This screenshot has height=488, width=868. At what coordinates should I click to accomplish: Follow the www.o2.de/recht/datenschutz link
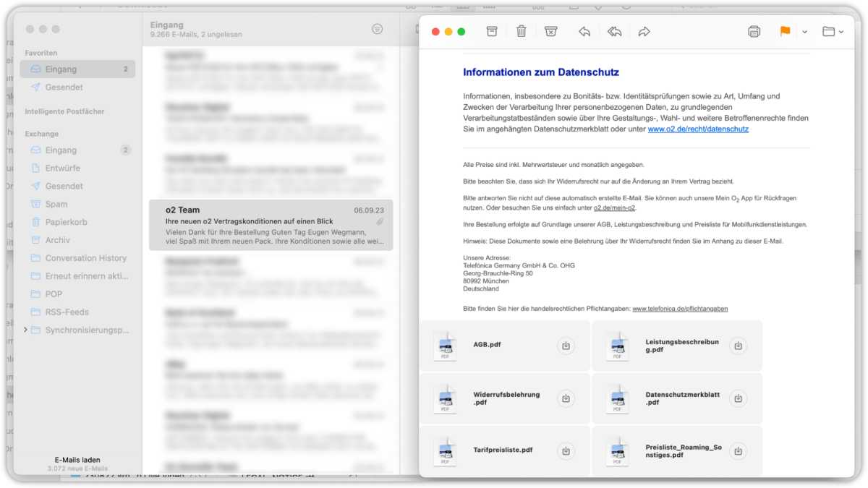[698, 129]
